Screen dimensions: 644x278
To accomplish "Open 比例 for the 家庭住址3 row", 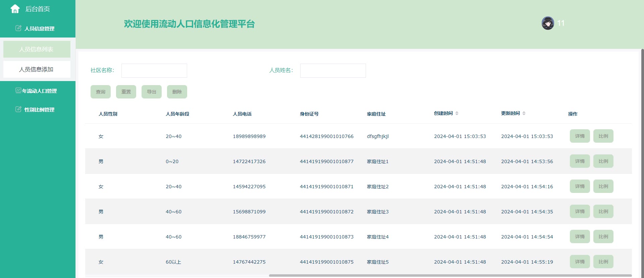I will point(603,211).
